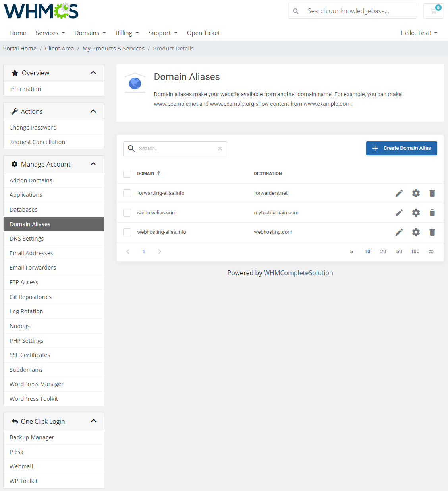
Task: Check the checkbox next to samplealias.com
Action: point(127,212)
